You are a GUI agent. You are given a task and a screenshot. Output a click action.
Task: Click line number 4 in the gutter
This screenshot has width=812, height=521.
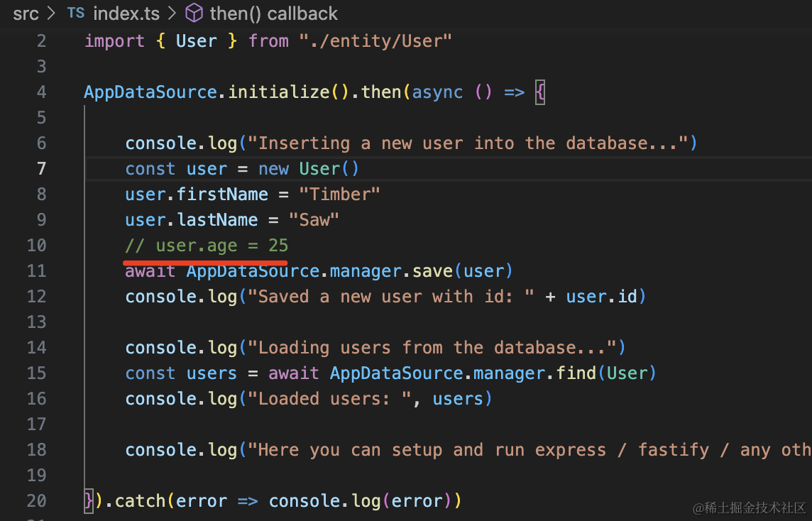(x=41, y=92)
